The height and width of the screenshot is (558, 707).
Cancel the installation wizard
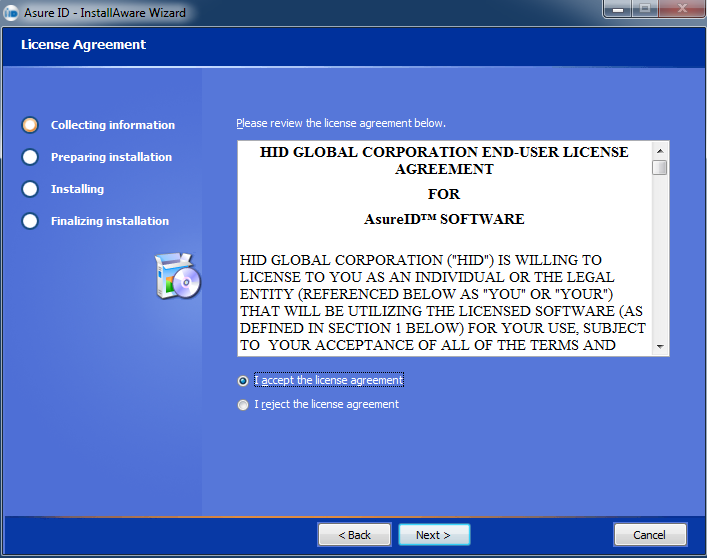tap(650, 535)
